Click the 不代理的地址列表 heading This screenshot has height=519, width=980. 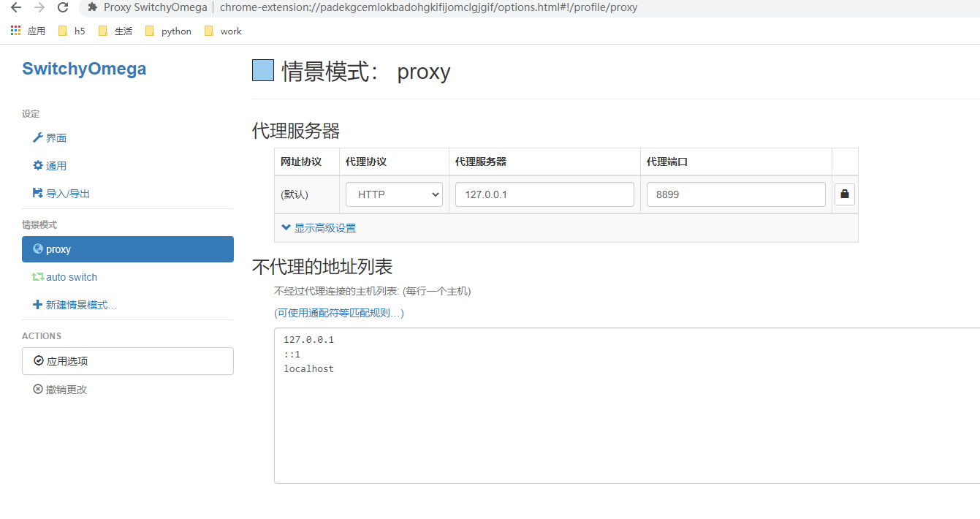[x=322, y=266]
